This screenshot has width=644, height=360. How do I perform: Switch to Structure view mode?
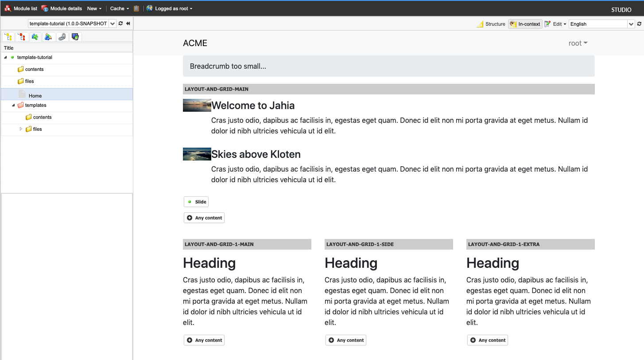coord(491,24)
